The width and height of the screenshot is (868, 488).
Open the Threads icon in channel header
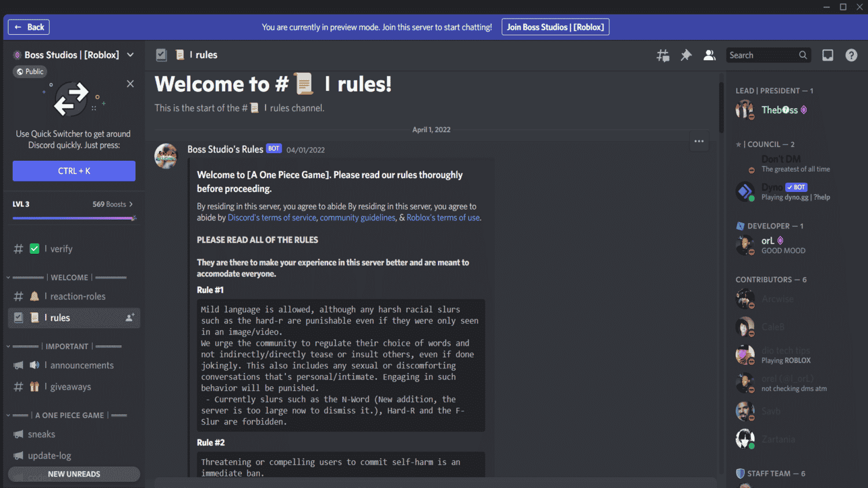[663, 55]
